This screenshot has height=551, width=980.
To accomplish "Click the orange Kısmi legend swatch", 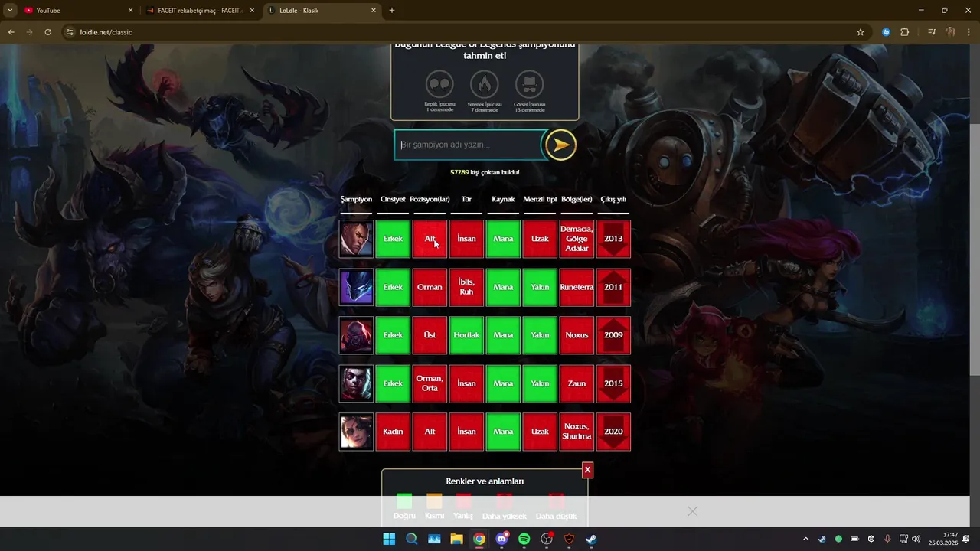I will coord(434,501).
